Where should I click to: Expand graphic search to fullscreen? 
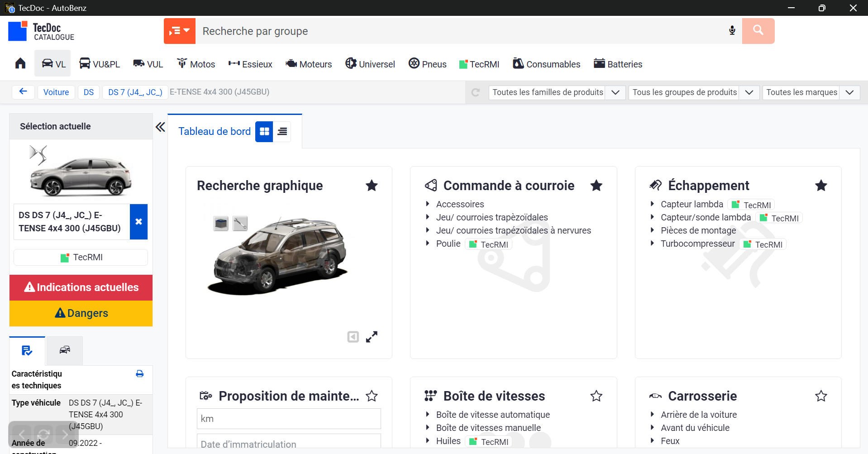tap(372, 337)
